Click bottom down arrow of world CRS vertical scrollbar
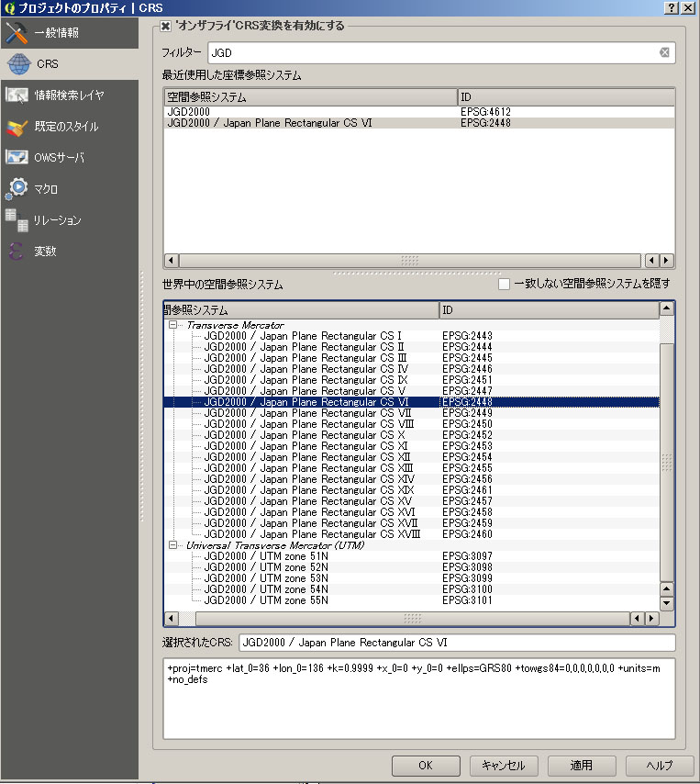 pos(667,603)
